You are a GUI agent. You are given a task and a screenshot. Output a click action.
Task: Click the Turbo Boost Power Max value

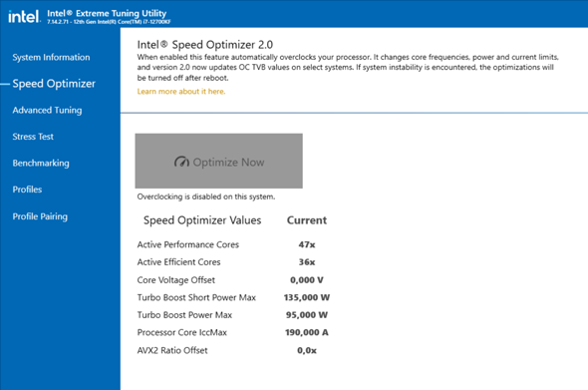tap(307, 314)
